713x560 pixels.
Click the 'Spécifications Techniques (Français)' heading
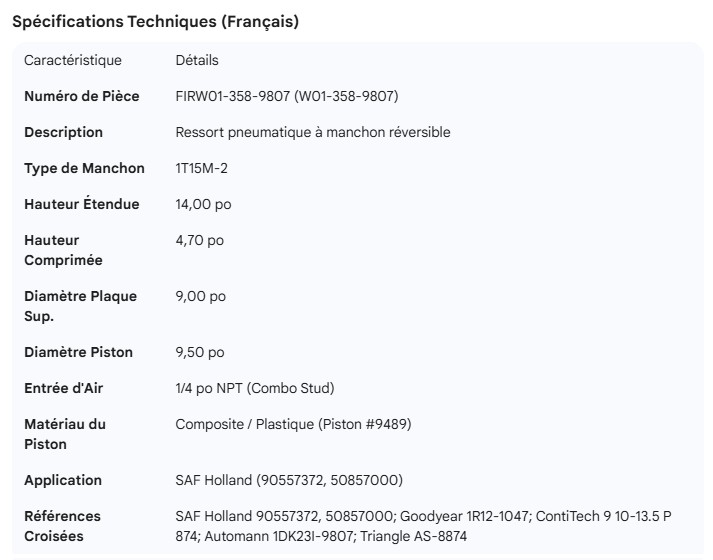155,21
